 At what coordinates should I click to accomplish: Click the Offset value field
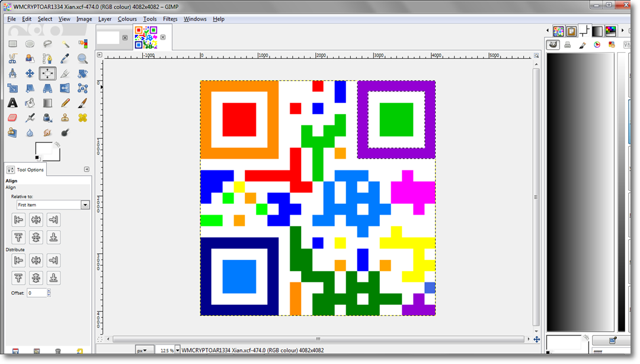pyautogui.click(x=37, y=292)
